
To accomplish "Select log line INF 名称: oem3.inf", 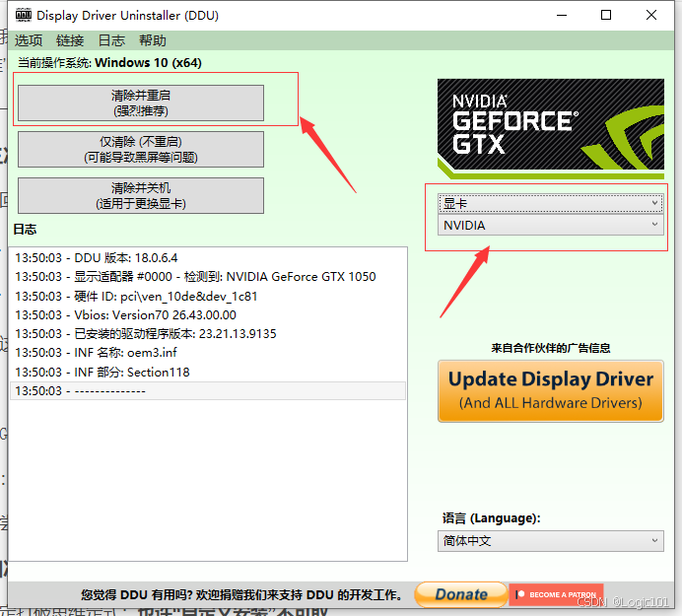I will tap(208, 353).
